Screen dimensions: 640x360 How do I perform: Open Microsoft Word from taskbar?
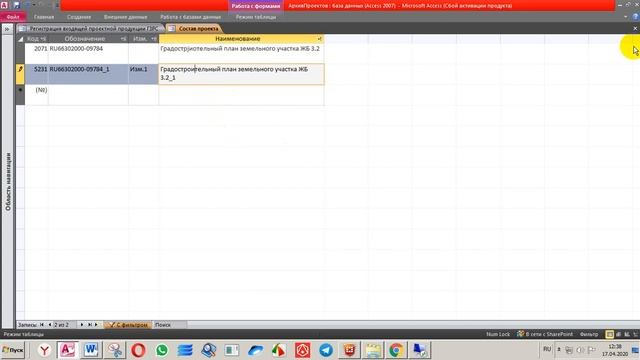click(x=91, y=350)
